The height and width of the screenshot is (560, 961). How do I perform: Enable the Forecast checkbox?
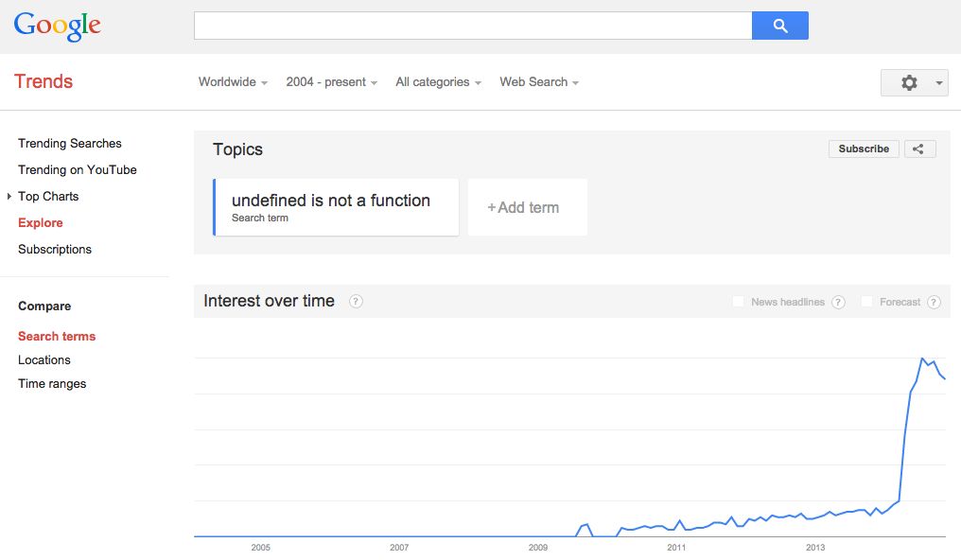tap(866, 302)
